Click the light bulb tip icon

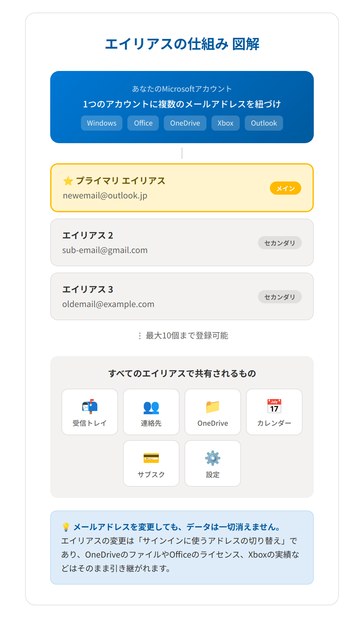point(66,527)
